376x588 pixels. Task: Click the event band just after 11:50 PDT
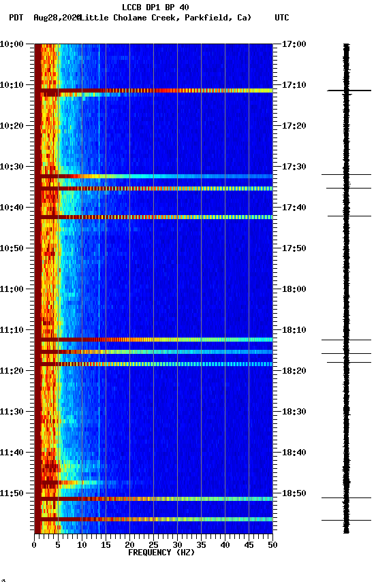click(153, 499)
